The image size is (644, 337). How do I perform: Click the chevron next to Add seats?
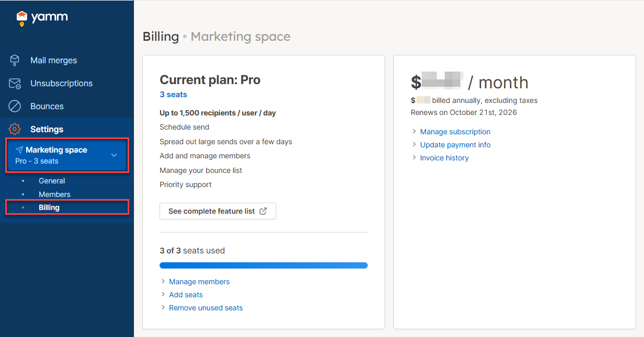click(163, 295)
